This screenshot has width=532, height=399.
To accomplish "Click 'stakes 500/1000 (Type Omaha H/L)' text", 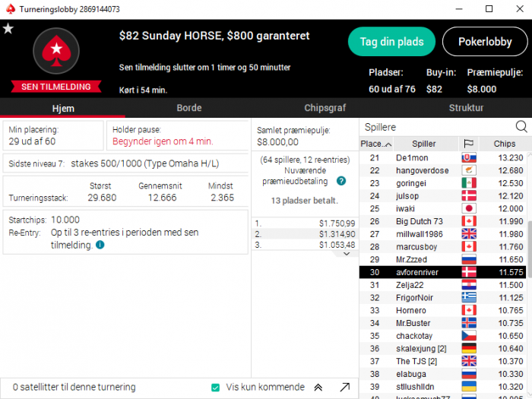I will pyautogui.click(x=145, y=163).
